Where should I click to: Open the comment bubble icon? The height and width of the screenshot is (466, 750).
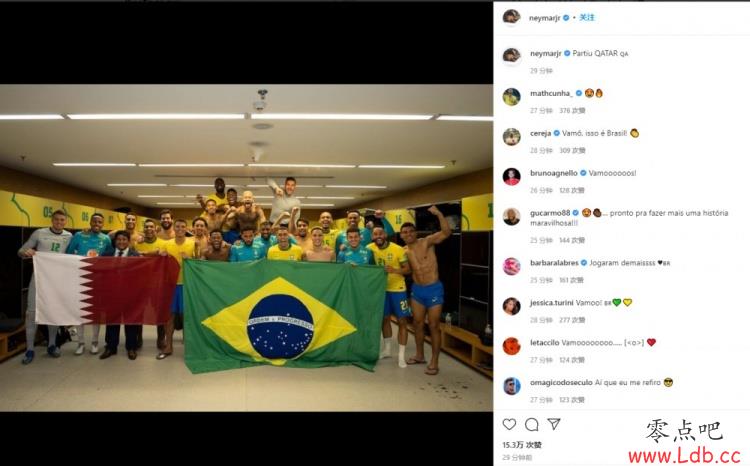click(x=531, y=424)
